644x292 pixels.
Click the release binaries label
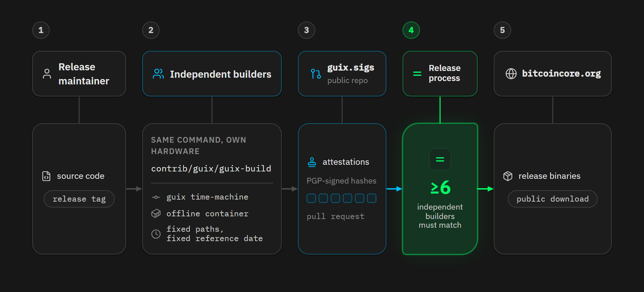[549, 176]
